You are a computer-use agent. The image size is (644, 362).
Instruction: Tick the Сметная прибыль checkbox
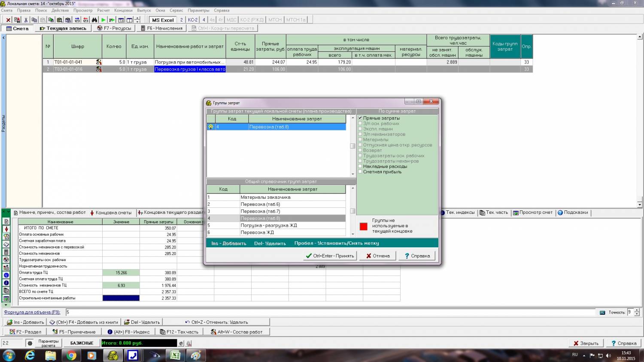tap(360, 172)
